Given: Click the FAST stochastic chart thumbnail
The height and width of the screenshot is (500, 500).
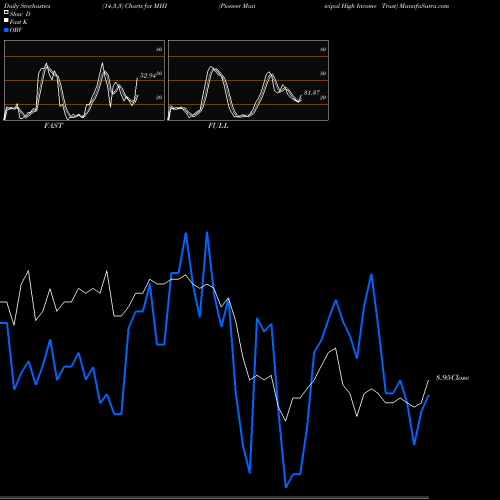Looking at the screenshot, I should (84, 80).
